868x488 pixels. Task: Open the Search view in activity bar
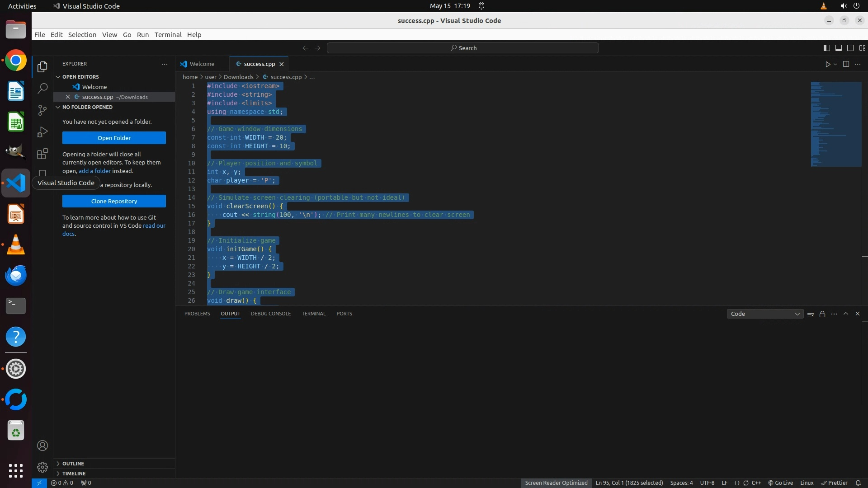point(42,89)
